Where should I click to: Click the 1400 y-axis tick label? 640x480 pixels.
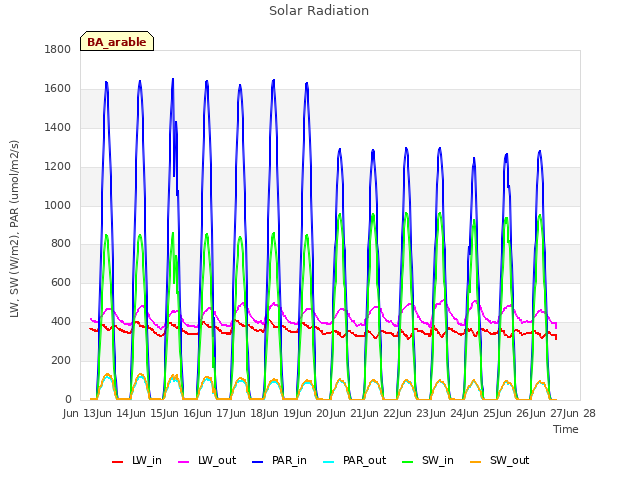57,127
